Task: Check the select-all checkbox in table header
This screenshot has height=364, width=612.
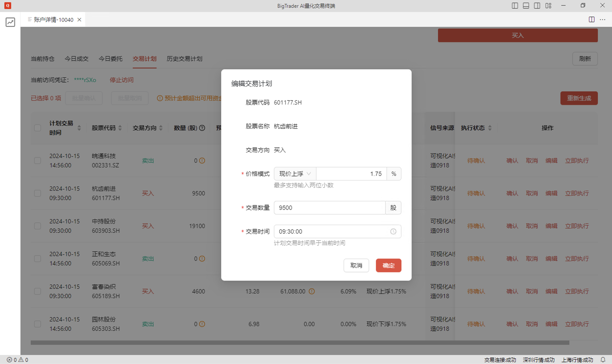Action: [37, 128]
